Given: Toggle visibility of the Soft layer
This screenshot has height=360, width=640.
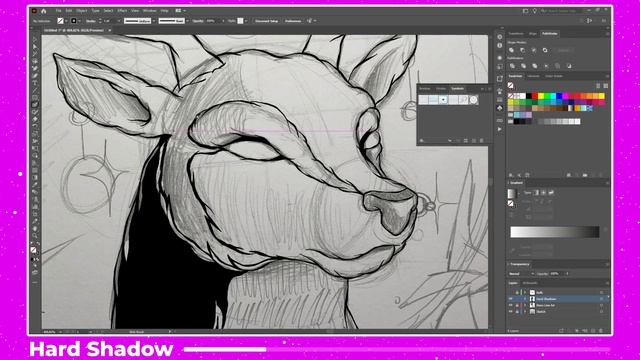Looking at the screenshot, I should click(x=510, y=292).
